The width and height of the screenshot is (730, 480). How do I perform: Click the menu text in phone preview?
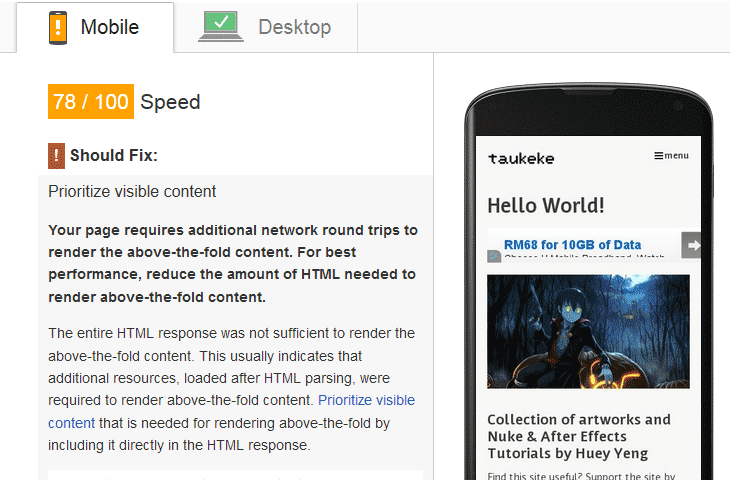(676, 155)
